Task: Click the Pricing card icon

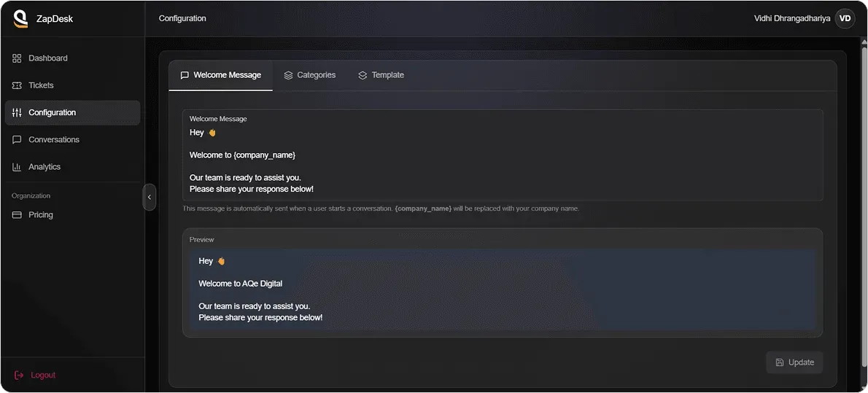Action: point(17,215)
